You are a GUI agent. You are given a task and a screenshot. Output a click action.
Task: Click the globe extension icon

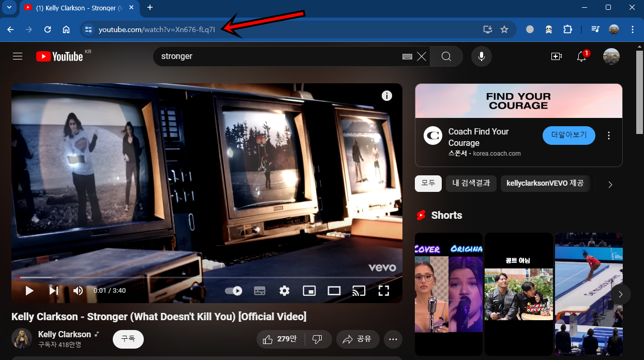pyautogui.click(x=530, y=29)
